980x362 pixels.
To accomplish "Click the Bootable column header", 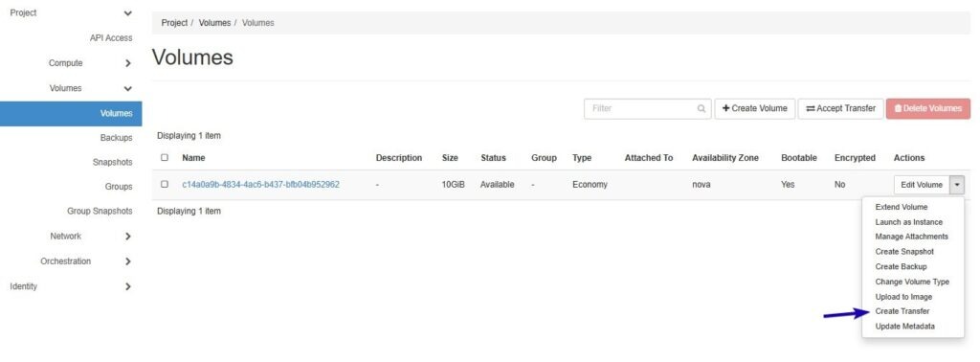I will point(799,158).
